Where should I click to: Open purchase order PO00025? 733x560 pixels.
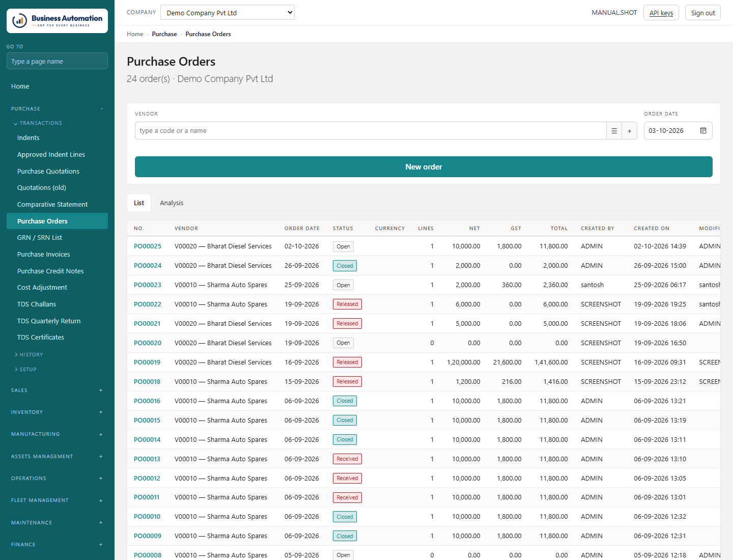point(148,246)
